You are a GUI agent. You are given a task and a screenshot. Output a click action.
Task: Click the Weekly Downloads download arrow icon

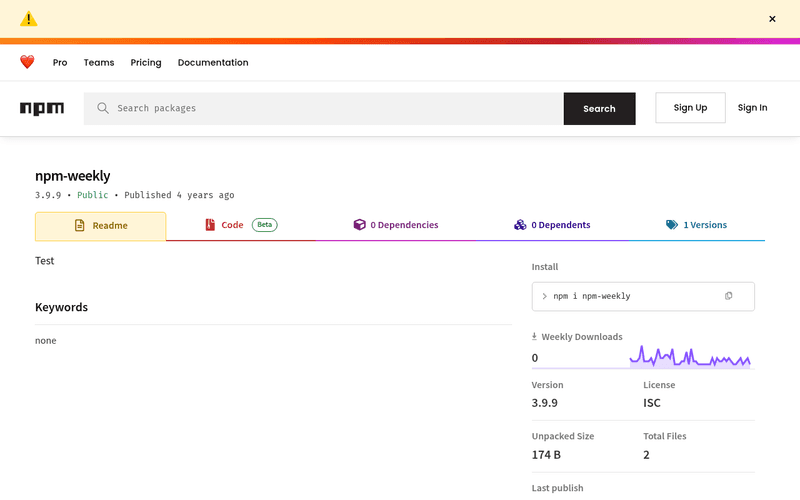534,336
